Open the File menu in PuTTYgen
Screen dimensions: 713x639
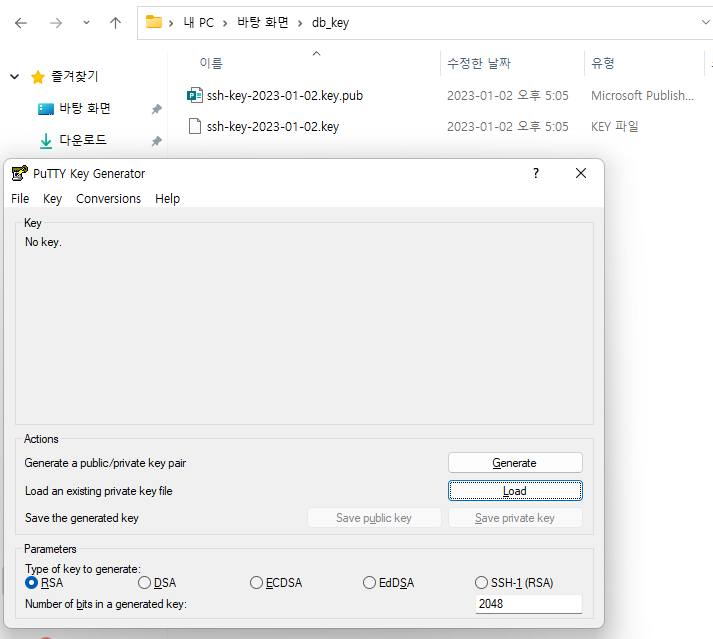(x=20, y=199)
